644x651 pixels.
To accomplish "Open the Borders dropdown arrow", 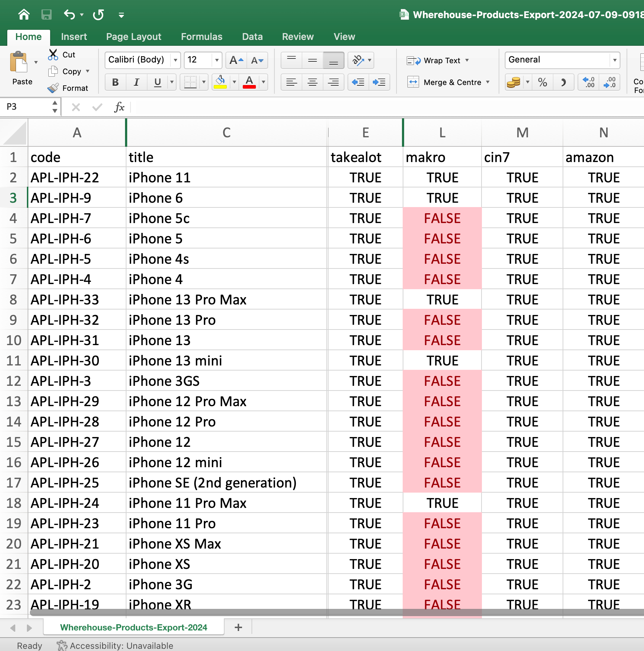I will (x=204, y=82).
